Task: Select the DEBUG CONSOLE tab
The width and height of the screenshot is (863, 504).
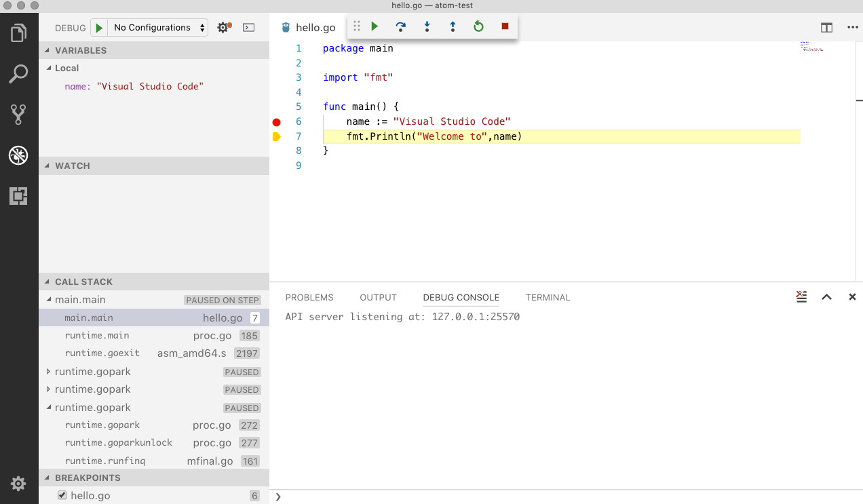Action: (461, 297)
